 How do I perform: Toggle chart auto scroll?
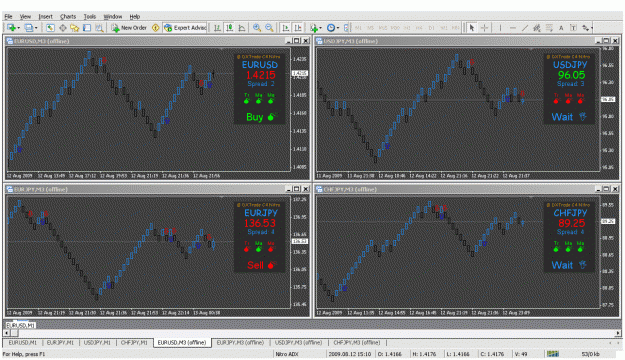click(285, 28)
